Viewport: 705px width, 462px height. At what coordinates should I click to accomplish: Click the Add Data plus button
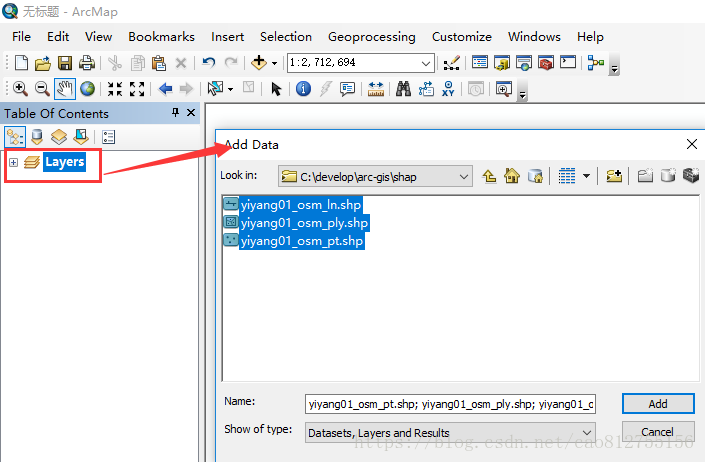tap(259, 63)
